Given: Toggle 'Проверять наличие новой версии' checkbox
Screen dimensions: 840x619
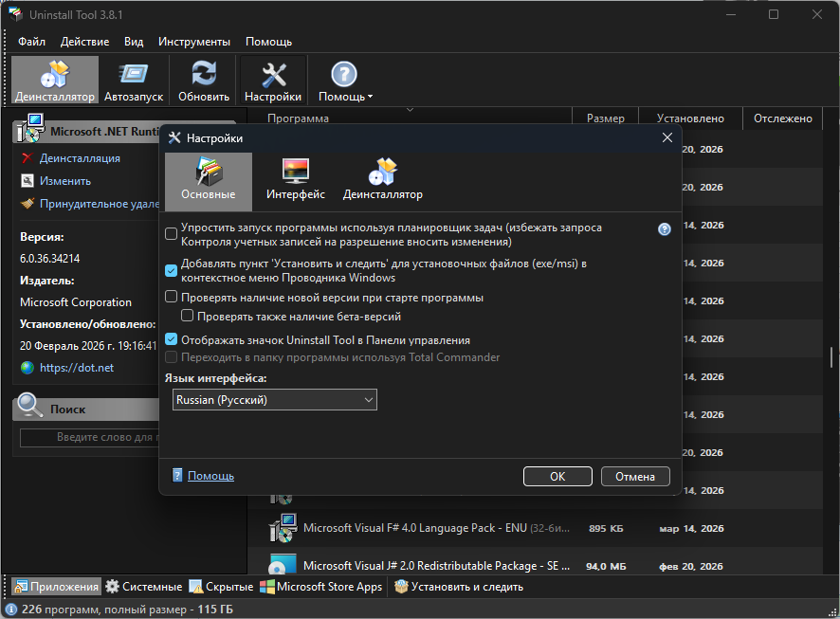Looking at the screenshot, I should pos(172,298).
